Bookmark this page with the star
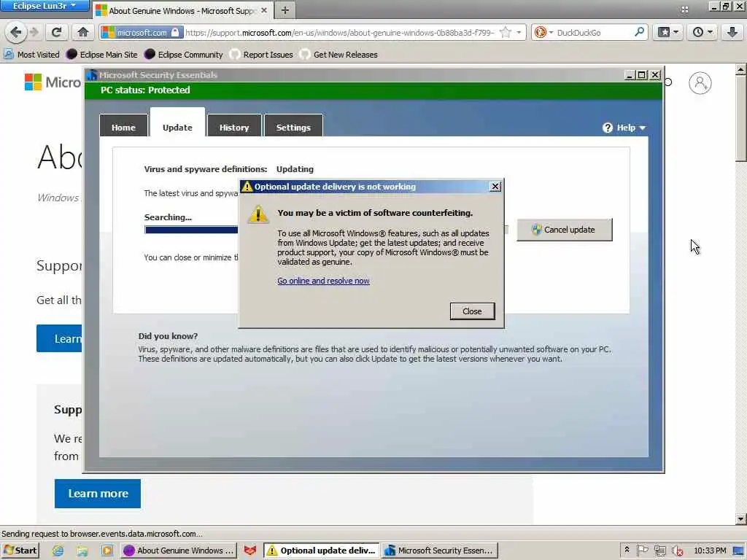 tap(506, 32)
